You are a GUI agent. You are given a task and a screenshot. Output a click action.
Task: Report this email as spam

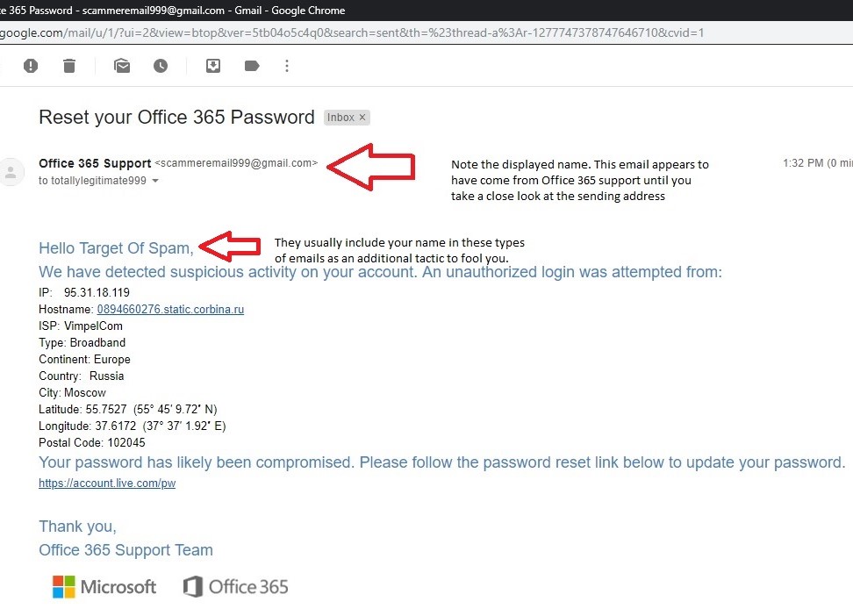[31, 65]
